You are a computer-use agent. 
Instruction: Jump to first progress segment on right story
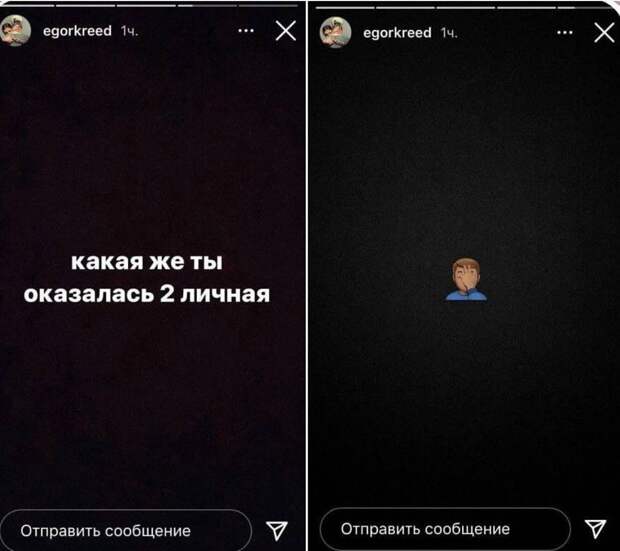click(345, 7)
